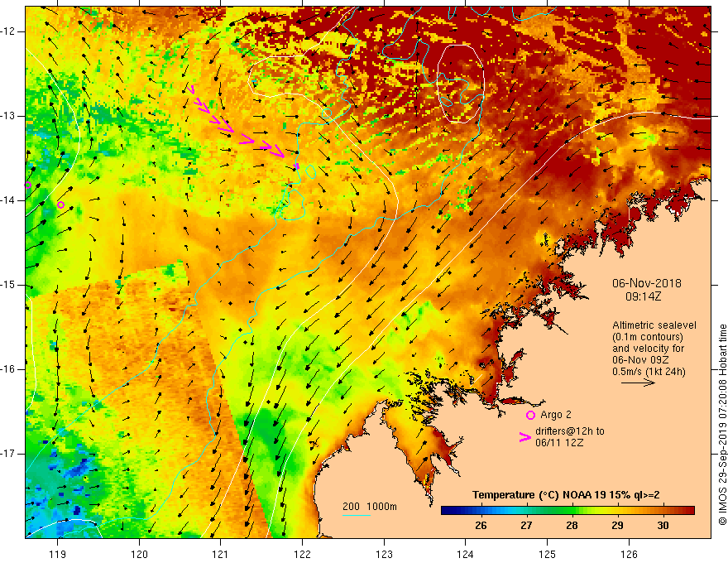Image resolution: width=728 pixels, height=563 pixels.
Task: Click the temperature color scale bar
Action: click(x=568, y=511)
